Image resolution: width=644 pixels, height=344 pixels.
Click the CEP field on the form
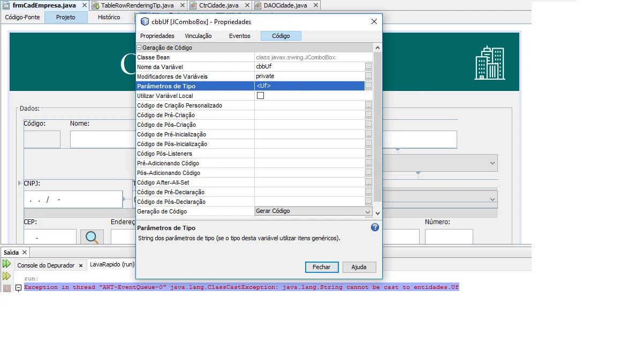click(50, 237)
